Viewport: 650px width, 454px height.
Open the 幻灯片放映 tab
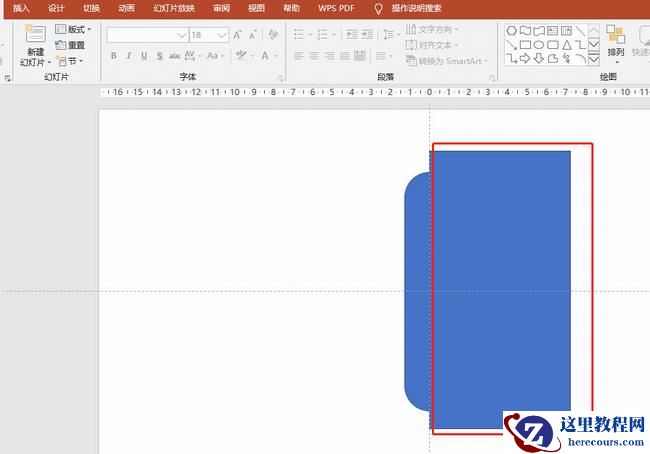click(x=174, y=8)
